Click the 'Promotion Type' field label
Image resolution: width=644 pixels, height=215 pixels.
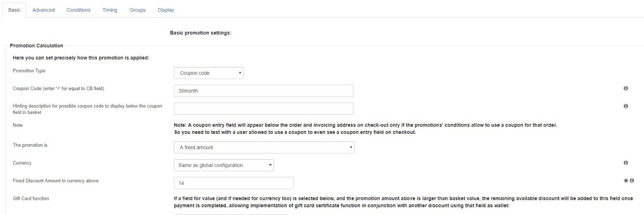29,71
